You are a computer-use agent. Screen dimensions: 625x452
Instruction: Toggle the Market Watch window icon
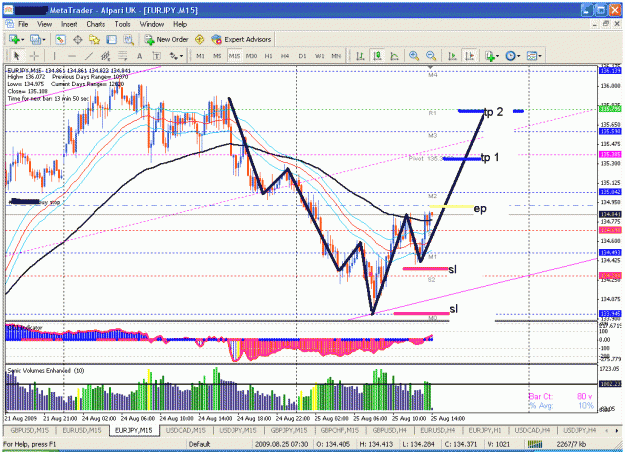(60, 39)
